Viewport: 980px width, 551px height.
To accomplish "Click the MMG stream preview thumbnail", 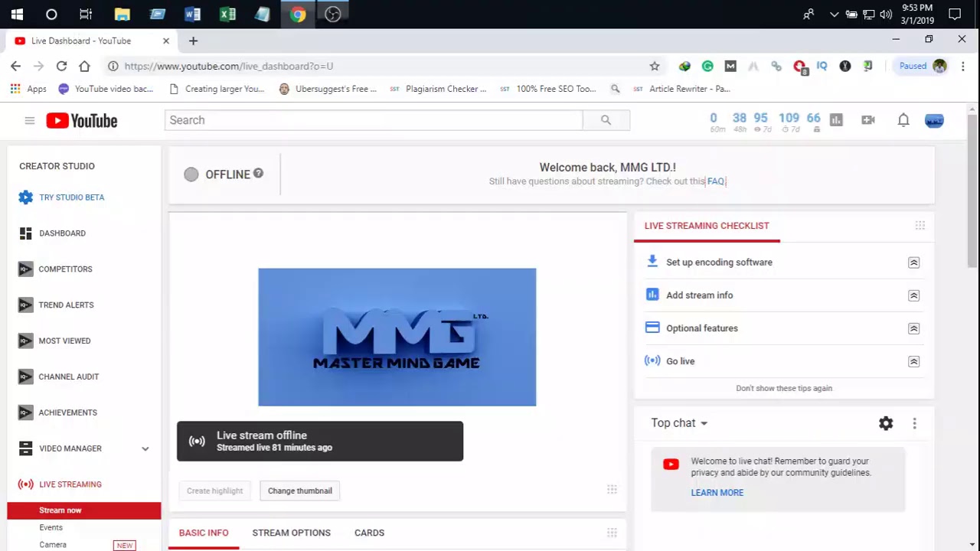I will coord(397,337).
